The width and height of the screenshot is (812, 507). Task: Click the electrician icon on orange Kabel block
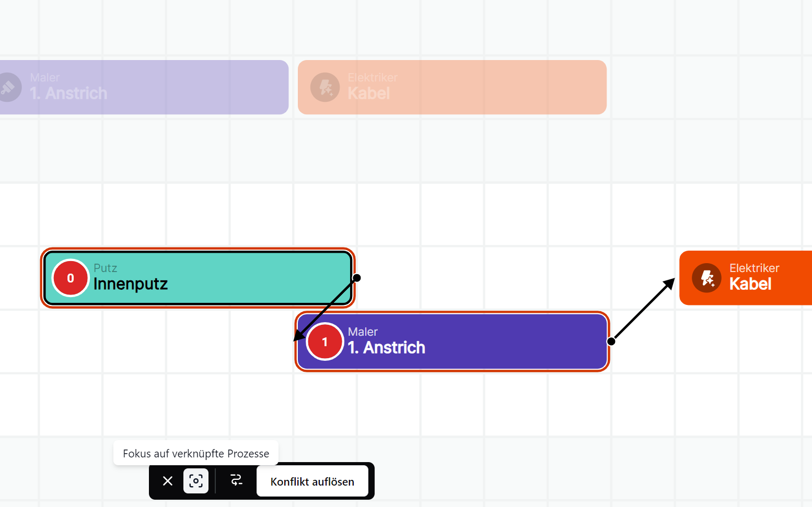click(706, 278)
